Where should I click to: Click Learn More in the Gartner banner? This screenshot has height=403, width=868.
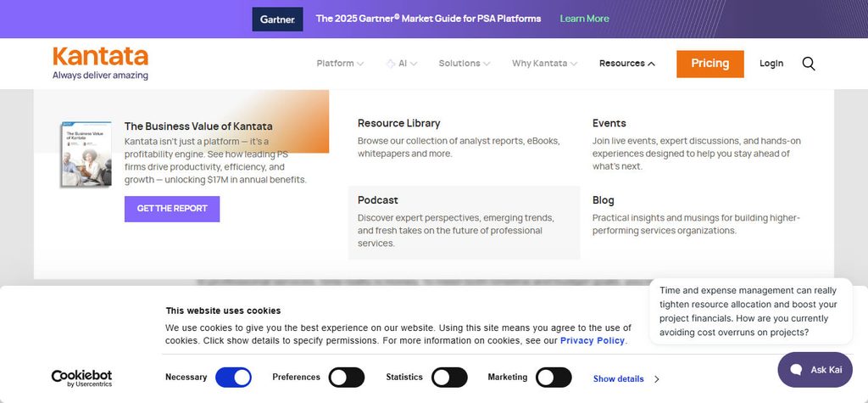(584, 19)
